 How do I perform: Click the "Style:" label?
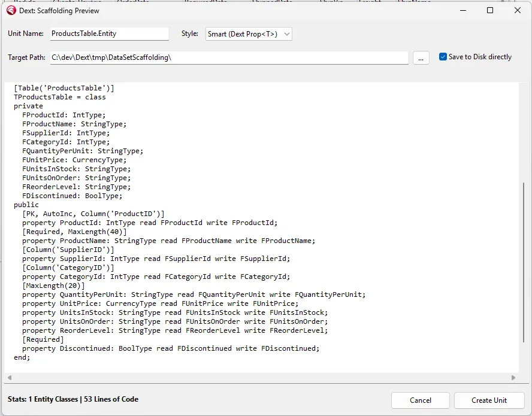coord(190,34)
